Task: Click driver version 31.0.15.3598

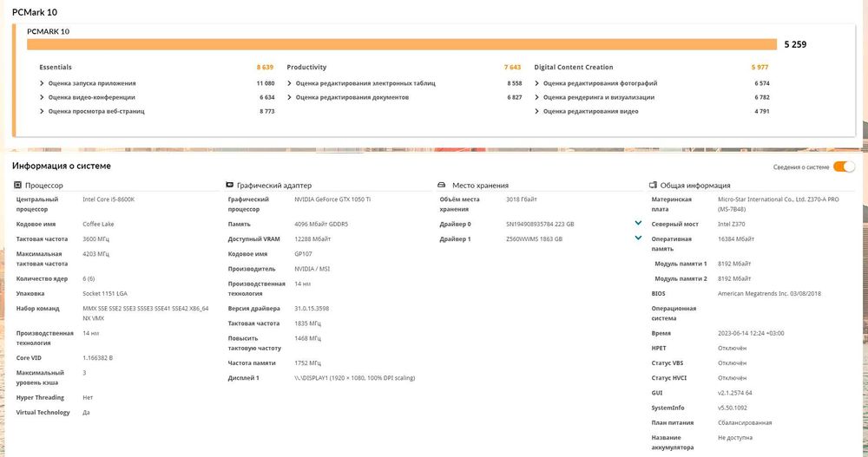Action: pos(312,308)
